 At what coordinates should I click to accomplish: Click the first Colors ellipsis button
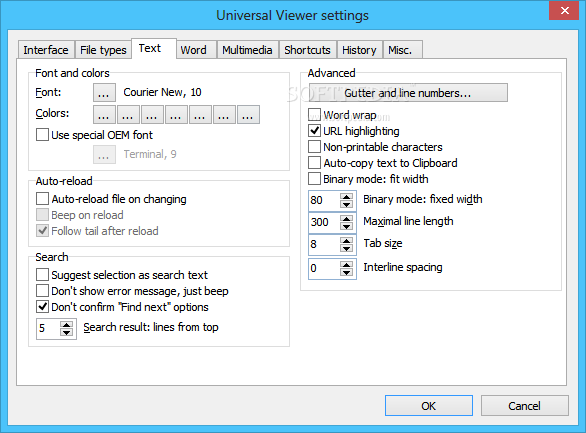tap(104, 114)
